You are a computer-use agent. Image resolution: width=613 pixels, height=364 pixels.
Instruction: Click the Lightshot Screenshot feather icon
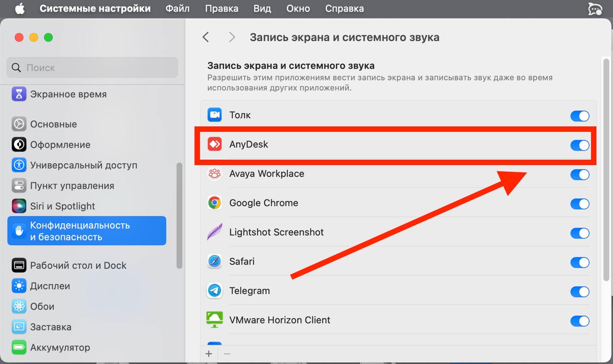pyautogui.click(x=215, y=232)
